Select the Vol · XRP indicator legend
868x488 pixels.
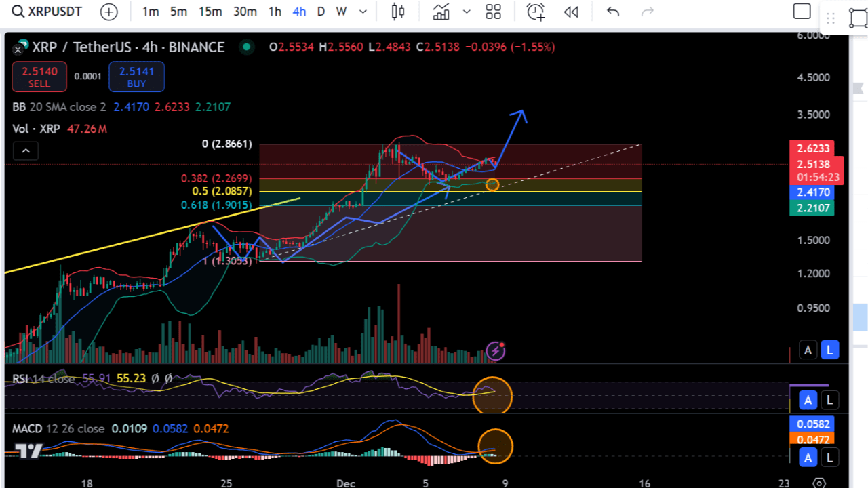pos(36,129)
